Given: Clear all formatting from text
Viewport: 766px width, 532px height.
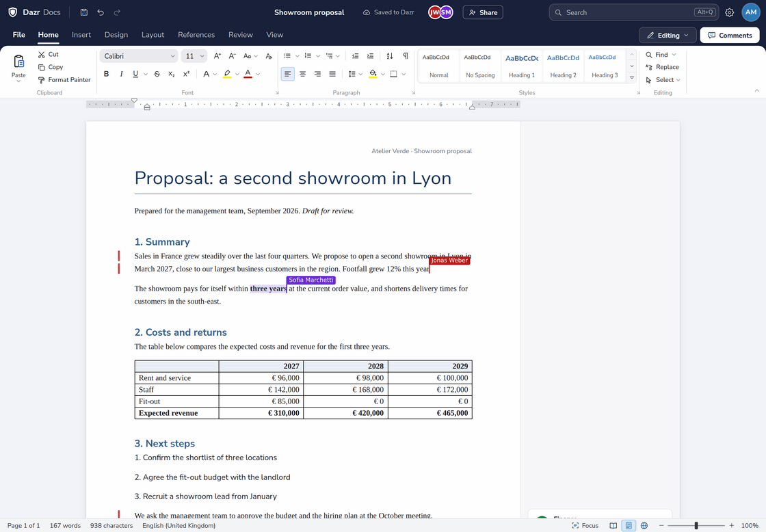Looking at the screenshot, I should [269, 56].
